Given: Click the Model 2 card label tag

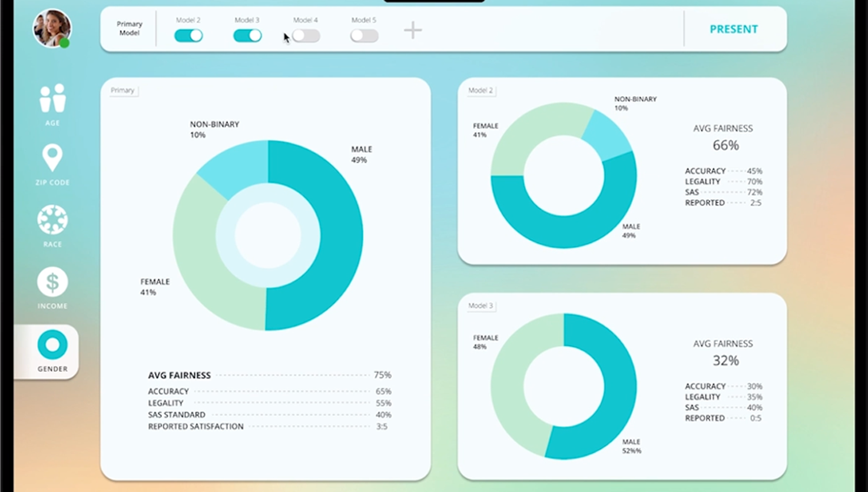Looking at the screenshot, I should 481,91.
